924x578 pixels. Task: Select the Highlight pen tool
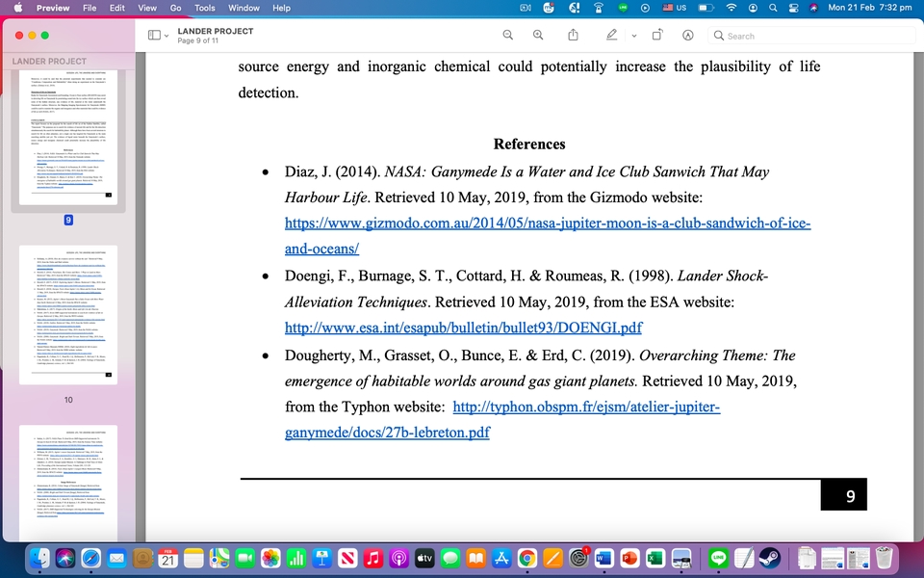point(612,36)
